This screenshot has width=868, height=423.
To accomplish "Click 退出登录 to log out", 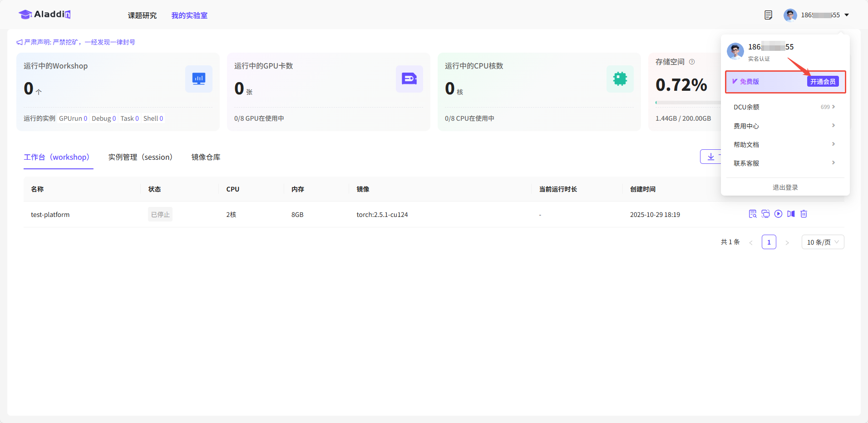I will (x=785, y=187).
